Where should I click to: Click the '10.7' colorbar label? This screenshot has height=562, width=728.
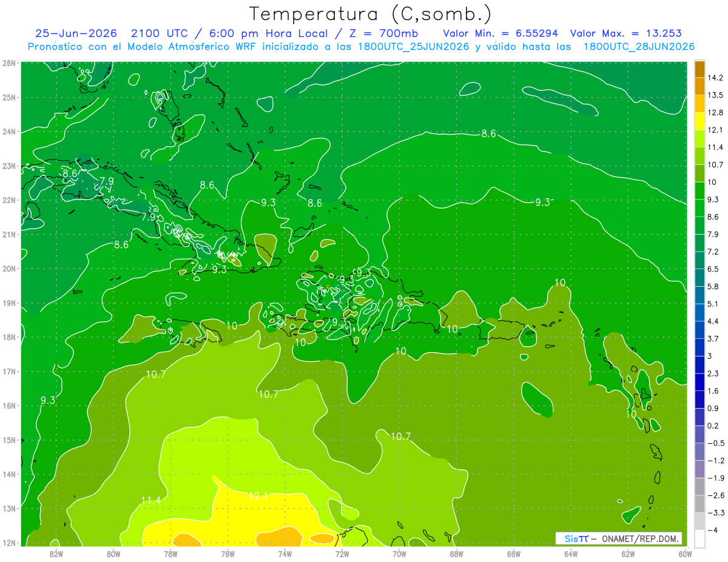coord(716,165)
